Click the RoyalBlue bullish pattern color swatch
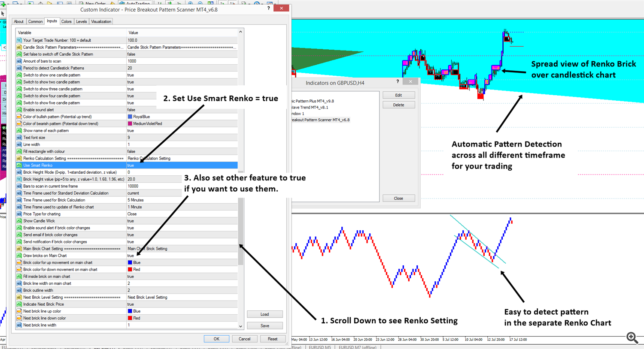Image resolution: width=644 pixels, height=349 pixels. pos(130,117)
